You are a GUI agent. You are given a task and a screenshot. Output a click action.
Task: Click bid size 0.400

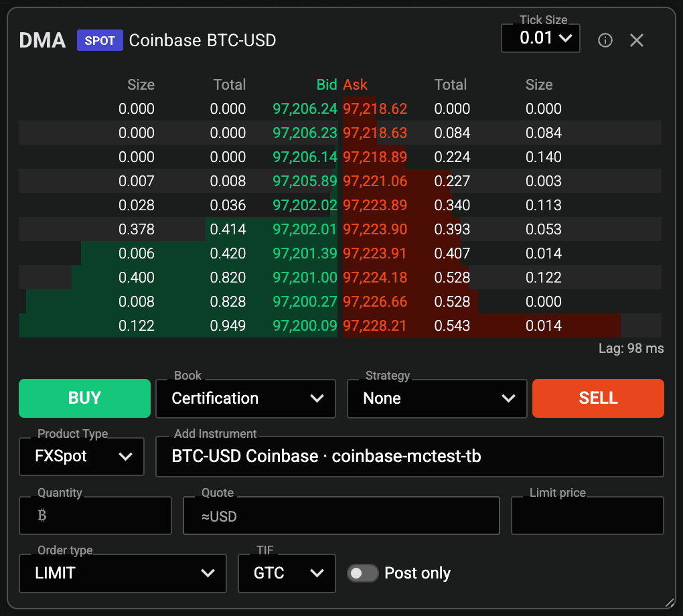(x=137, y=277)
